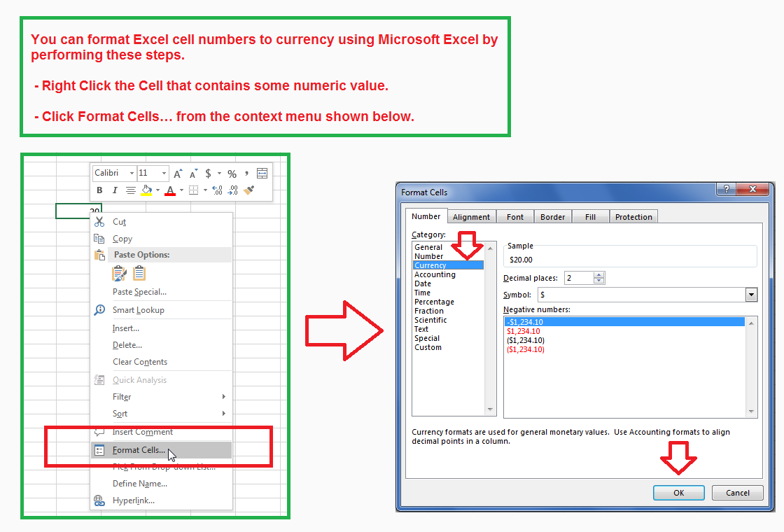Switch to the Alignment tab
Screen dimensions: 784x532
[471, 217]
